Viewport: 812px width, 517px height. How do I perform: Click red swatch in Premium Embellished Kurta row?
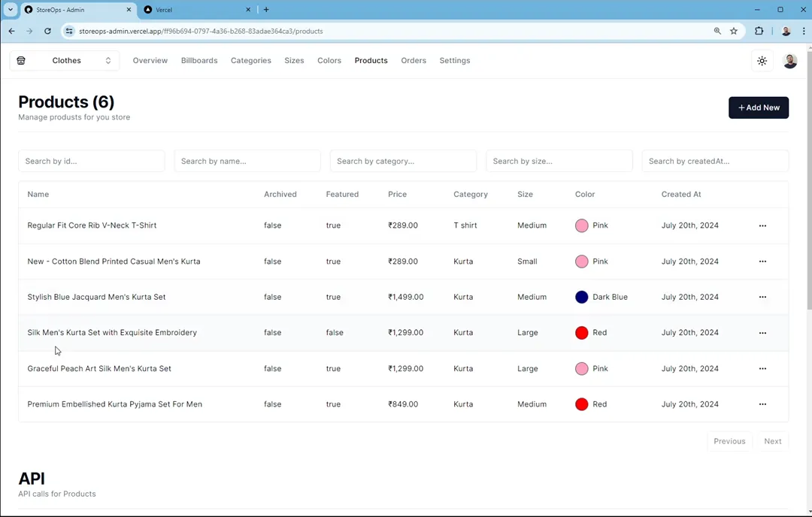tap(581, 404)
